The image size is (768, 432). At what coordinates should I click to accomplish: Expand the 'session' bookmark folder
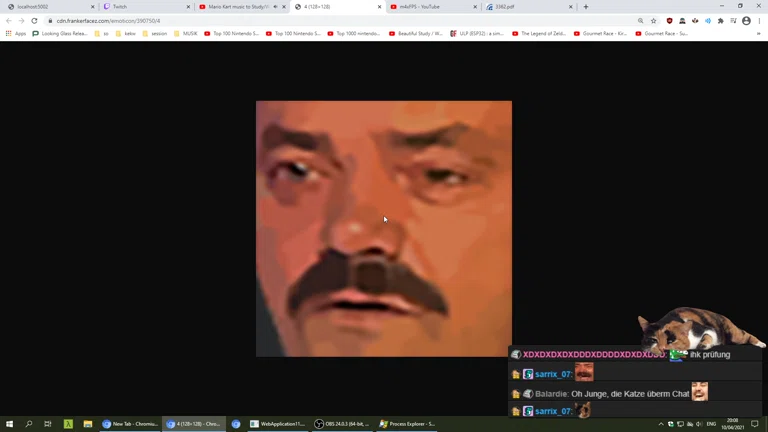point(155,34)
